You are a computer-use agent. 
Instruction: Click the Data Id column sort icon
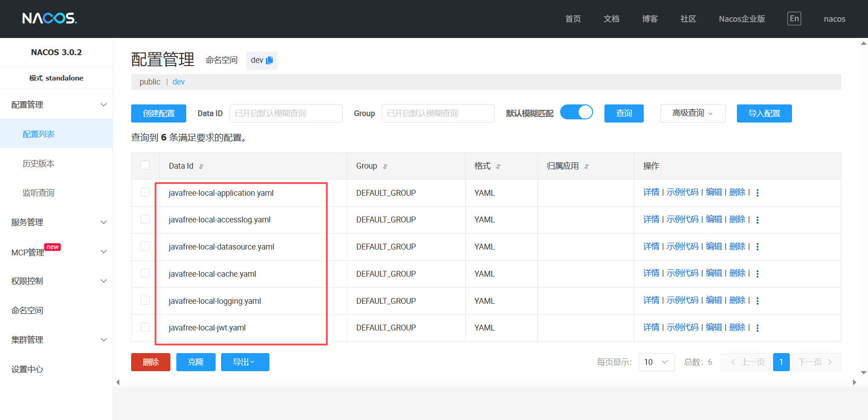coord(201,166)
